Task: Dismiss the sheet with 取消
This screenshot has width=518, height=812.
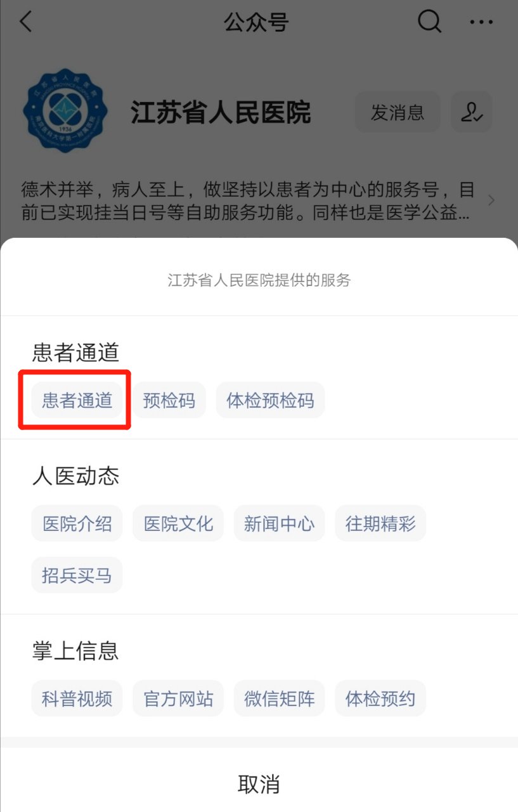Action: (259, 784)
